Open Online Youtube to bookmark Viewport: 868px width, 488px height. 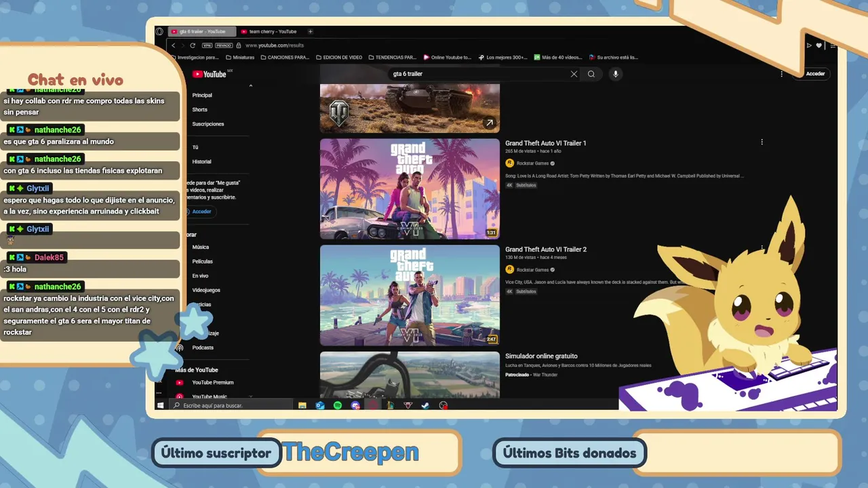click(447, 58)
